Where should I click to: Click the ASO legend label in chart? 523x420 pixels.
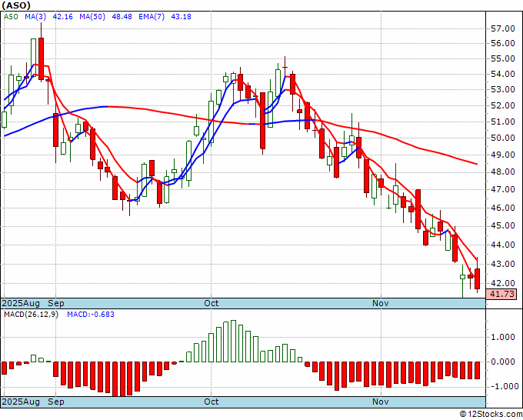click(x=11, y=16)
